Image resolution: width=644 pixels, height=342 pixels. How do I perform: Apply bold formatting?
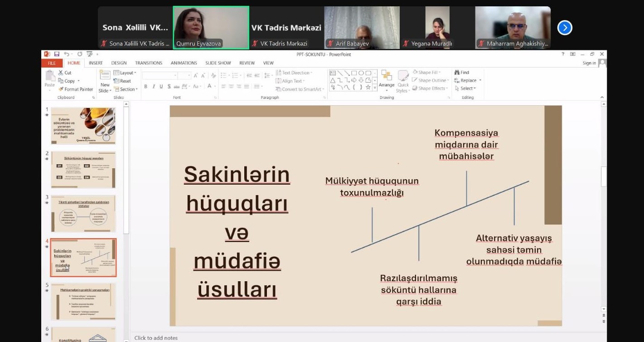146,86
